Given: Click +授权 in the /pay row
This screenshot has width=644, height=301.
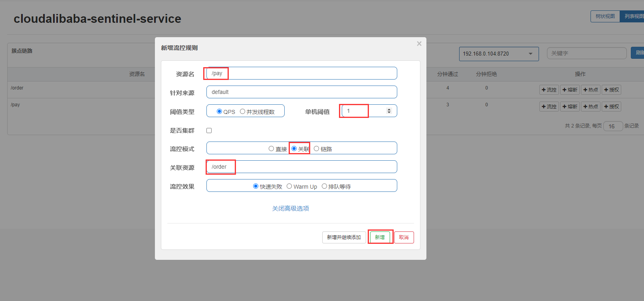Looking at the screenshot, I should click(x=611, y=107).
